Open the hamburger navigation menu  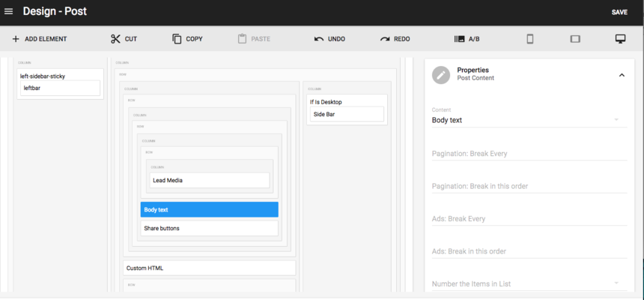9,12
